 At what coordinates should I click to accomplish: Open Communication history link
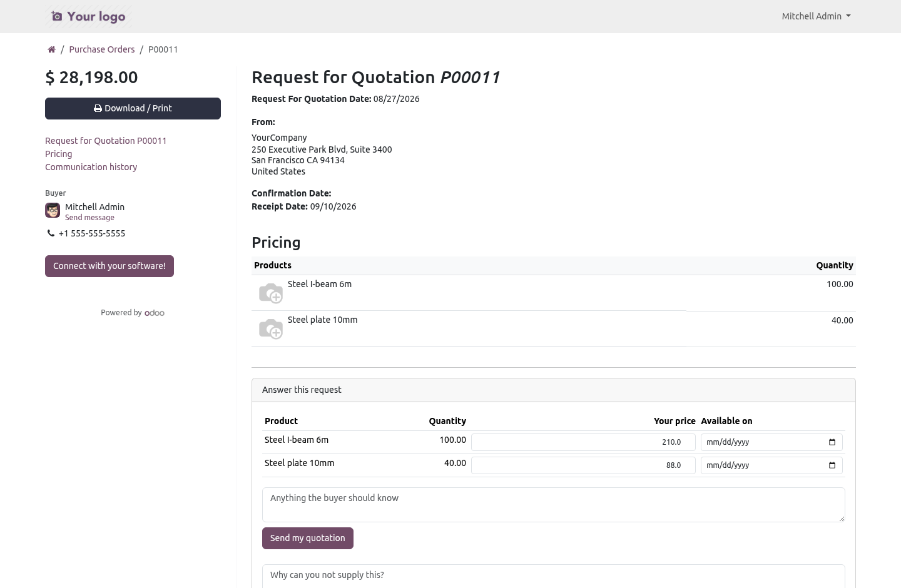point(91,167)
